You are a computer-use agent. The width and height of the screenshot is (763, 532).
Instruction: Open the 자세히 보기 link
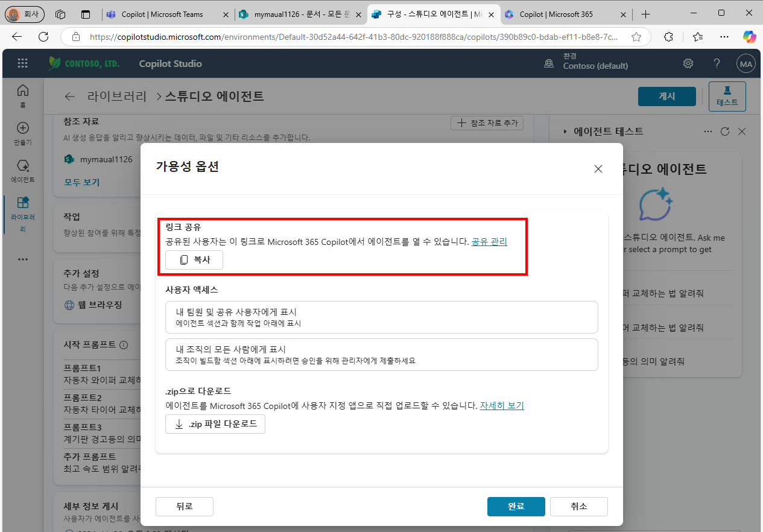(x=502, y=405)
